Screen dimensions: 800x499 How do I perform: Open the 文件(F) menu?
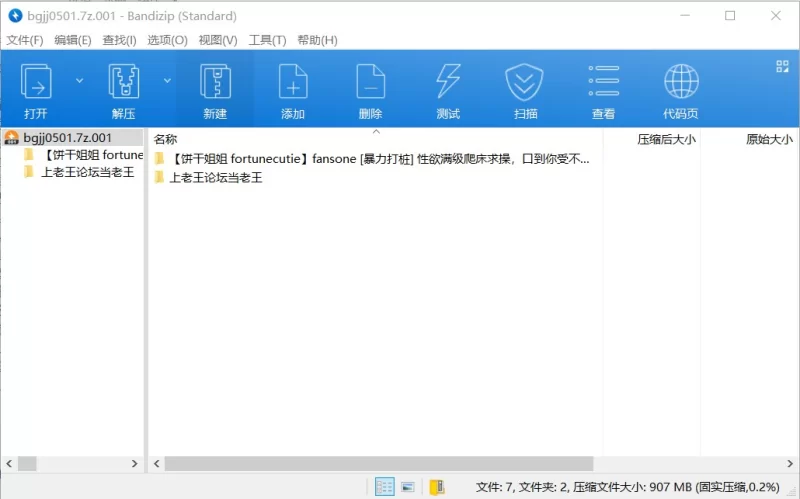24,40
